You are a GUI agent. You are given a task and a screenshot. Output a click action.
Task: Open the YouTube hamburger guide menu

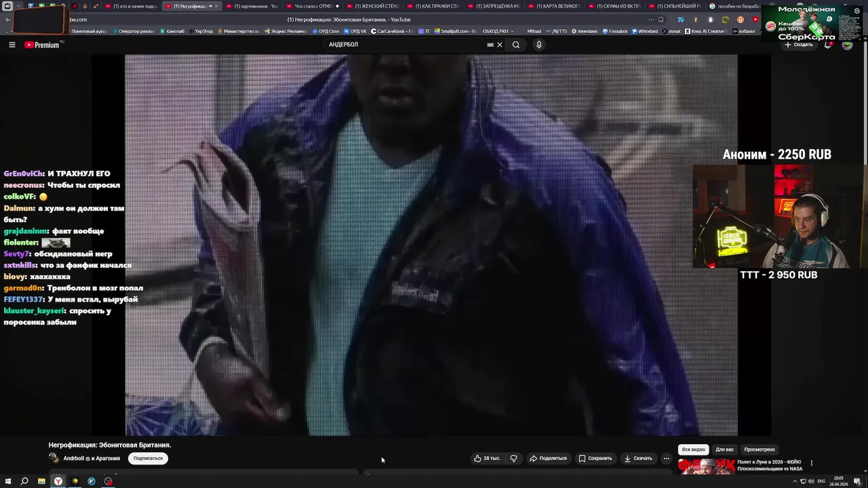point(12,45)
